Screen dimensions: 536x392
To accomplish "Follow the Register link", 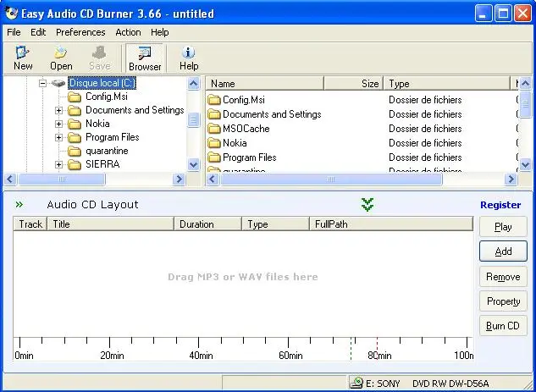I will (x=500, y=205).
